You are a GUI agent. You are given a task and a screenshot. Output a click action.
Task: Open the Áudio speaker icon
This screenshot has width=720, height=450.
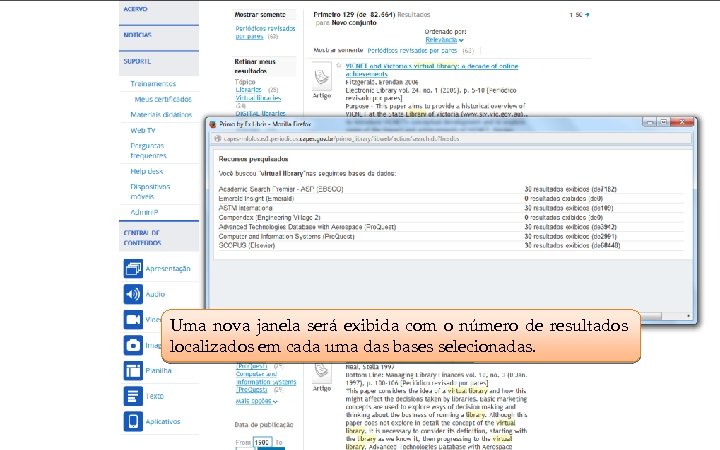133,294
